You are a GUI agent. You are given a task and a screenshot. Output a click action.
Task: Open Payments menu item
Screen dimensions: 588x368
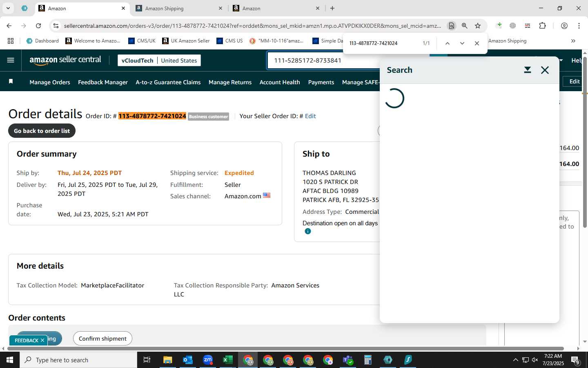point(321,82)
